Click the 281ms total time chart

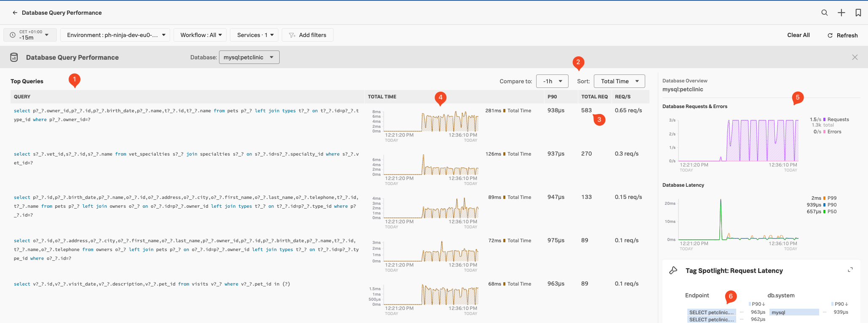431,121
